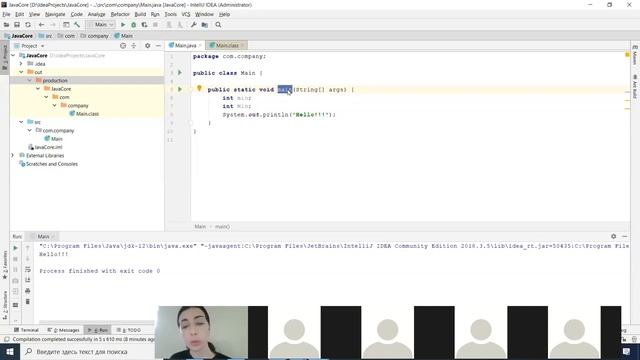This screenshot has height=360, width=640.
Task: Open the Main run configuration dropdown
Action: [x=100, y=25]
